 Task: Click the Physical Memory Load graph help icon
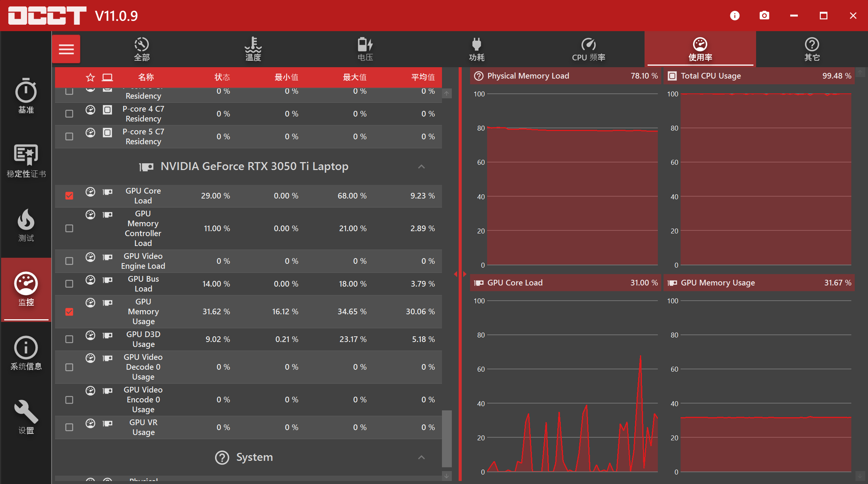pyautogui.click(x=479, y=76)
